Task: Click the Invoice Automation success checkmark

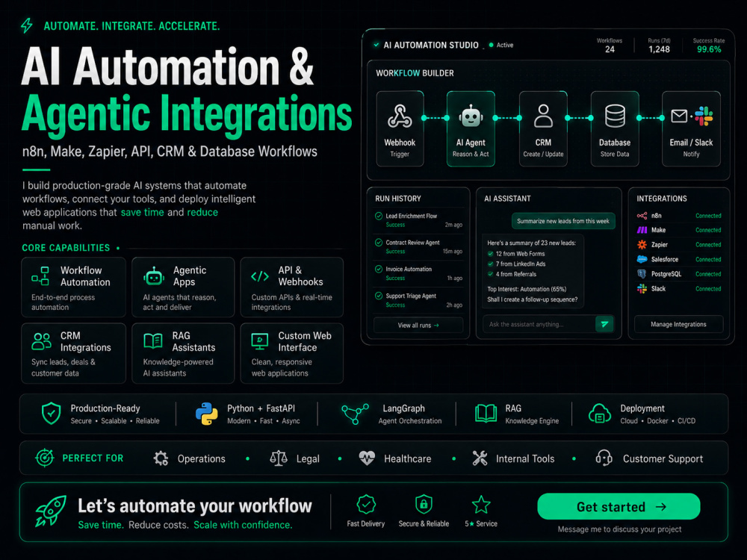Action: click(x=379, y=269)
